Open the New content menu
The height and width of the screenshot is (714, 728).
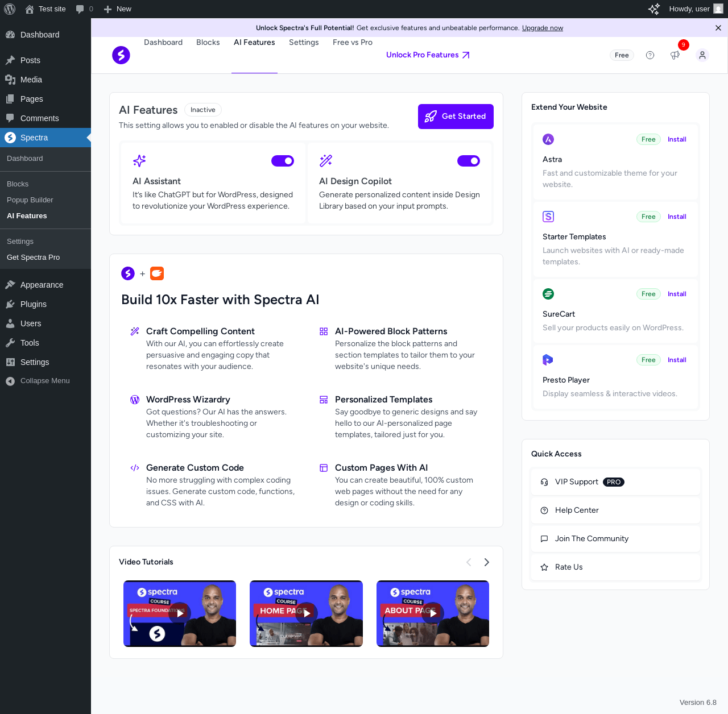pos(117,9)
